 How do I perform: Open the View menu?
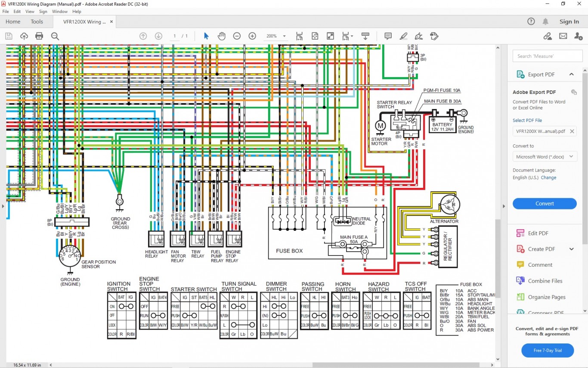coord(30,12)
